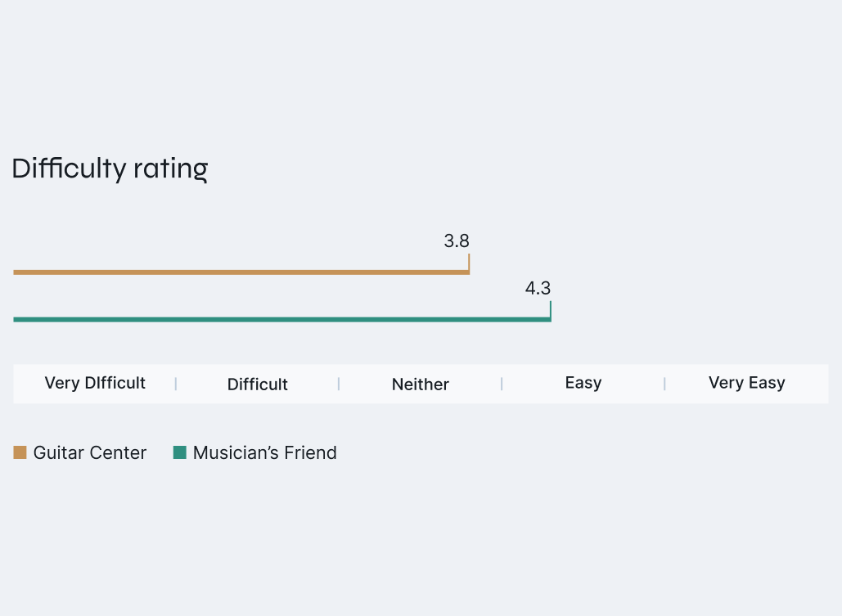This screenshot has width=842, height=616.
Task: Click the teal Musician's Friend legend swatch
Action: coord(180,452)
